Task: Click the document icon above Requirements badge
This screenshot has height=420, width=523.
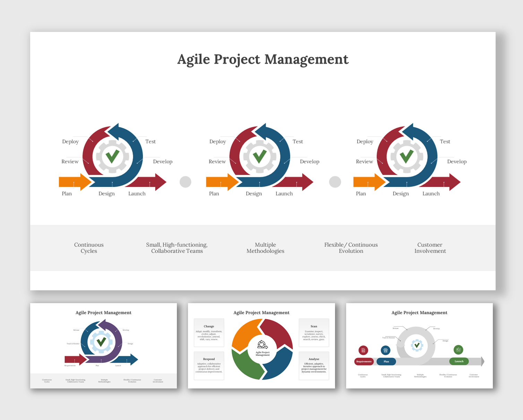Action: [x=363, y=350]
